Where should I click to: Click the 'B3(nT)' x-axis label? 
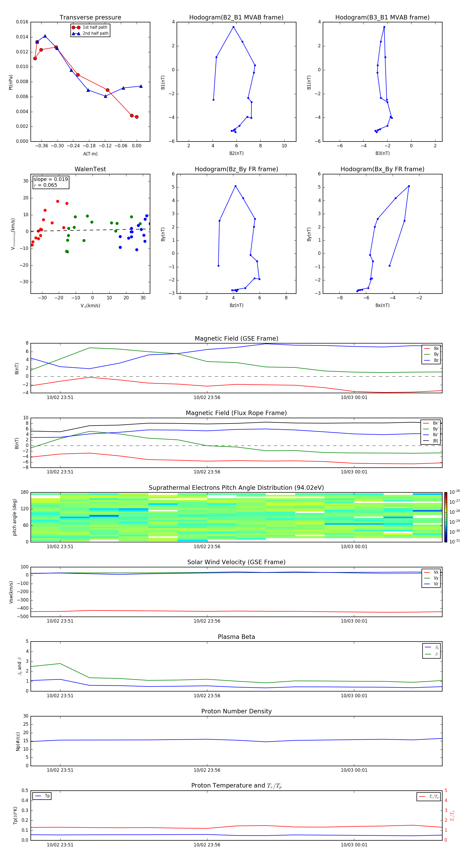tap(382, 153)
